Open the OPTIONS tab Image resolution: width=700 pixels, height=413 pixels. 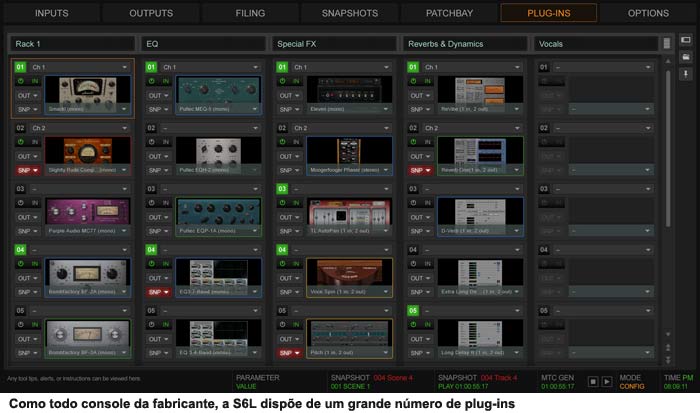point(648,13)
